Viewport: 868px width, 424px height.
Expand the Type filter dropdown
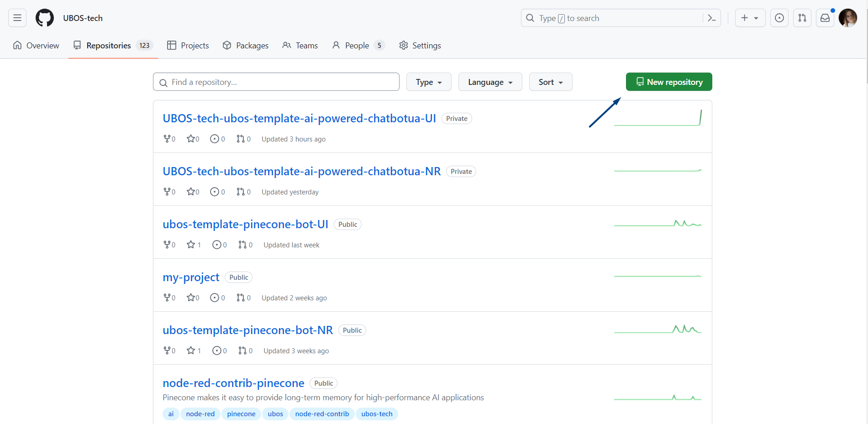(x=429, y=82)
